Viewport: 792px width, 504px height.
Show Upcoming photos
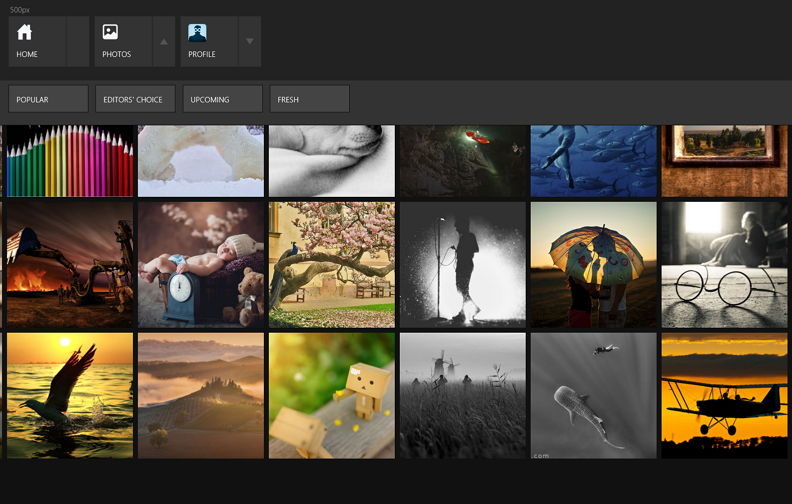click(222, 99)
